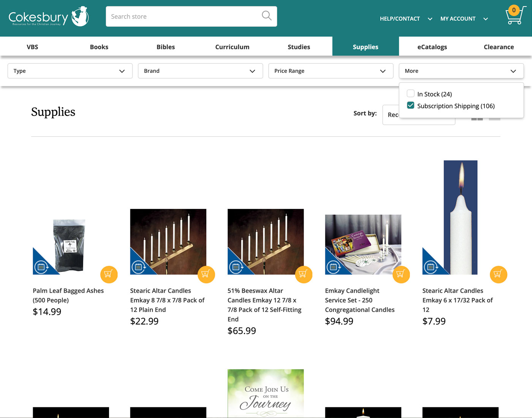Check the In Stock filter checkbox

click(410, 94)
